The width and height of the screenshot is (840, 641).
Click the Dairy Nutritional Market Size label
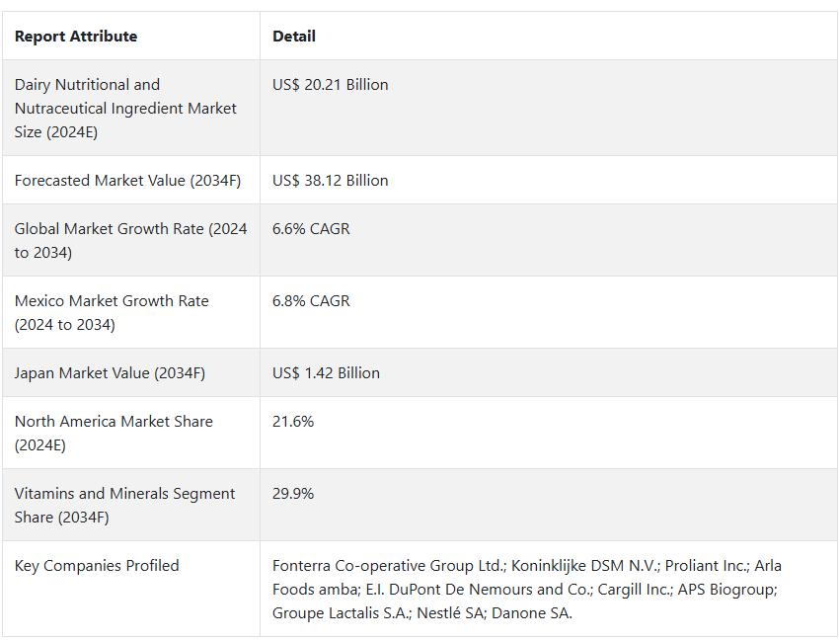point(125,109)
